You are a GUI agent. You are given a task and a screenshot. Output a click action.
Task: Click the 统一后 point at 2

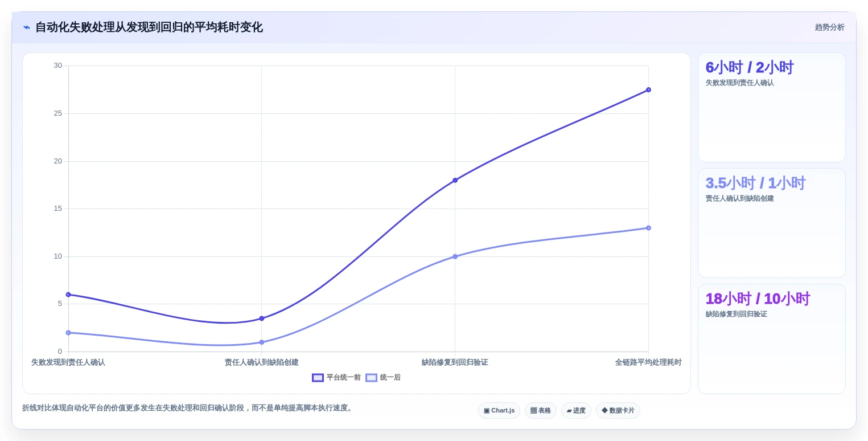tap(68, 333)
